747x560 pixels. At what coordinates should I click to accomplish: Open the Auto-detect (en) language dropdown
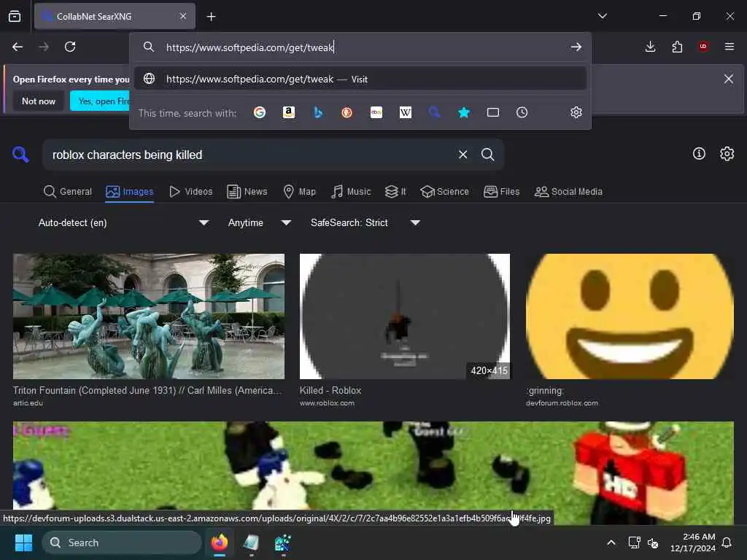(x=123, y=222)
